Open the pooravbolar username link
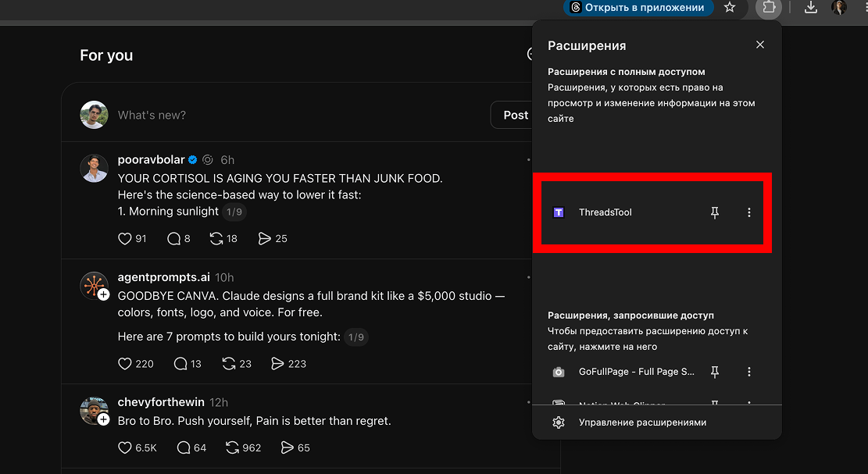 tap(151, 160)
